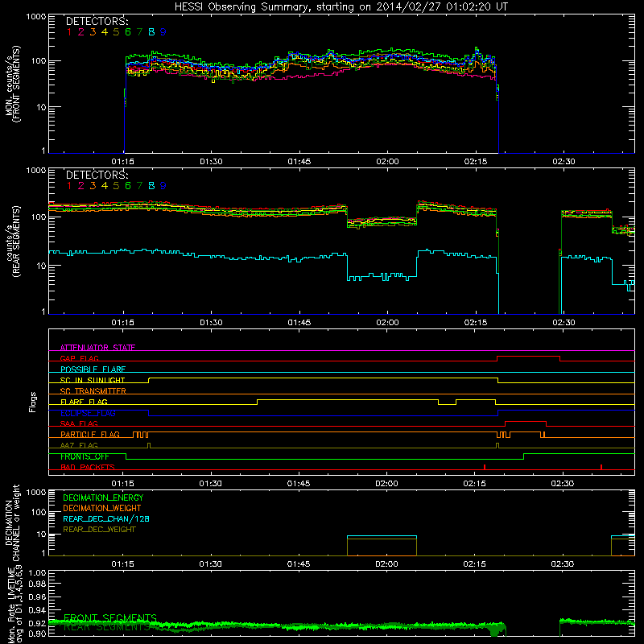
Task: Click the FLARE FLAG label
Action: coord(84,402)
